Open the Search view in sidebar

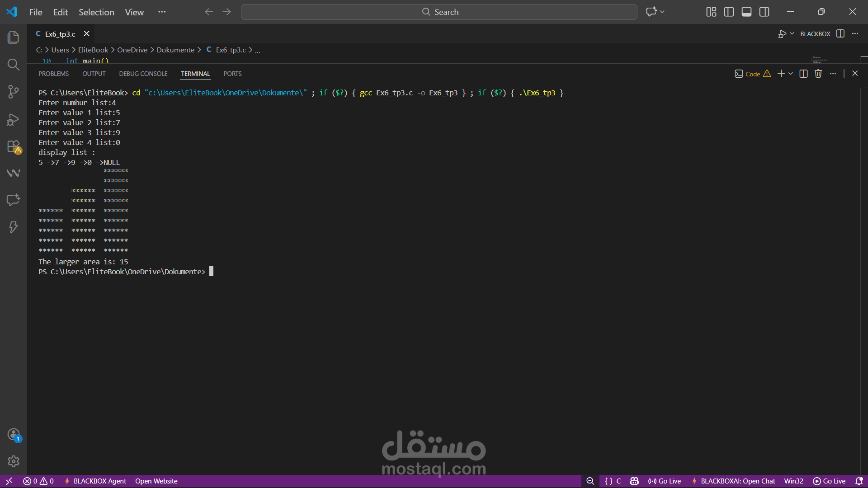tap(14, 65)
